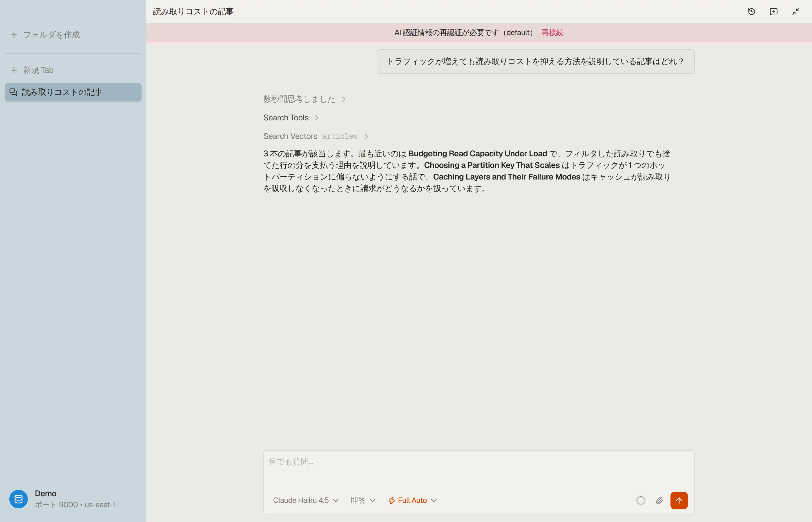Open the 即答 response mode dropdown
This screenshot has width=812, height=522.
pyautogui.click(x=363, y=500)
